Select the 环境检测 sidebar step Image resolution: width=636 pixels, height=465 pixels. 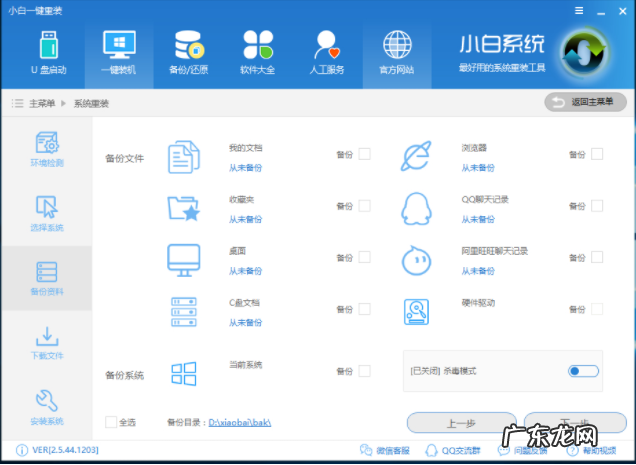(47, 149)
